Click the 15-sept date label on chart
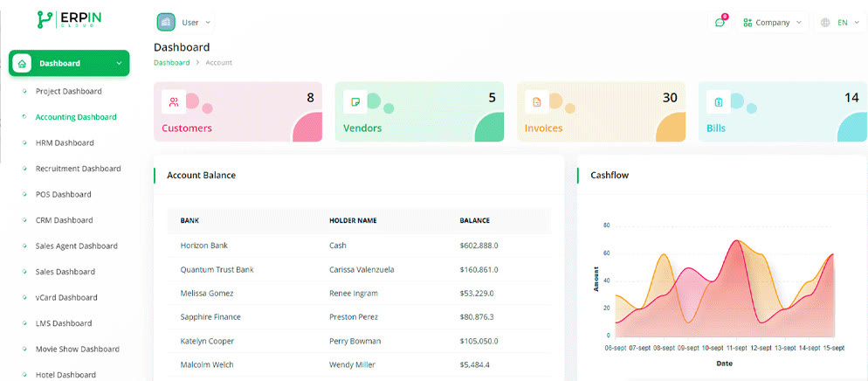The image size is (868, 381). pos(833,349)
